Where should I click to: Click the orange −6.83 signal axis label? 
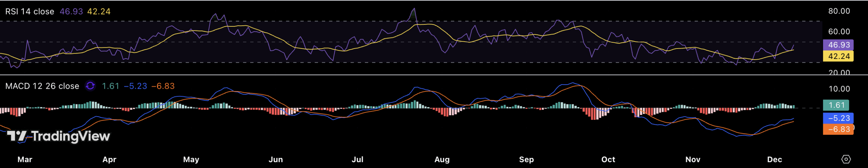tap(838, 129)
